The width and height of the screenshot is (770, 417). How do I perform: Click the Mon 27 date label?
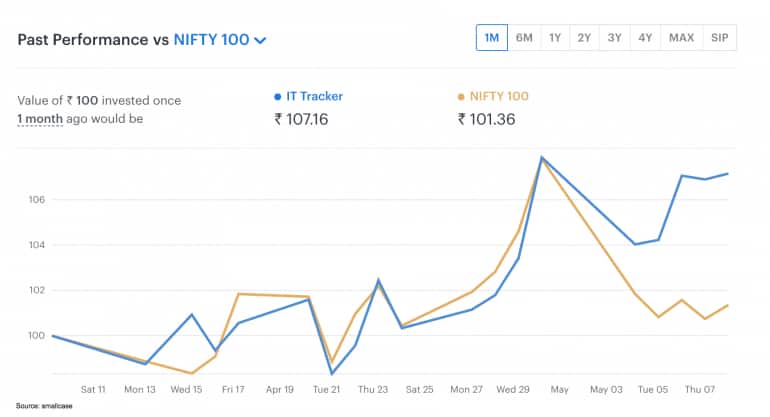[x=467, y=389]
